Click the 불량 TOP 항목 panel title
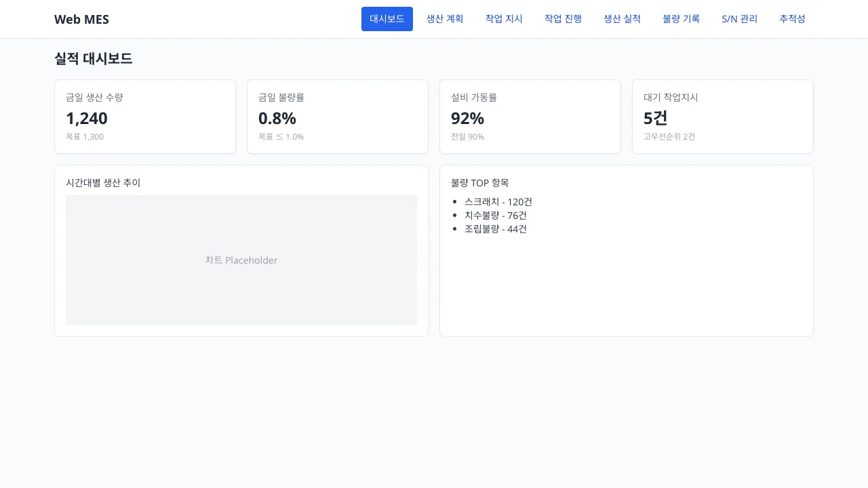Viewport: 868px width, 488px height. (x=479, y=182)
